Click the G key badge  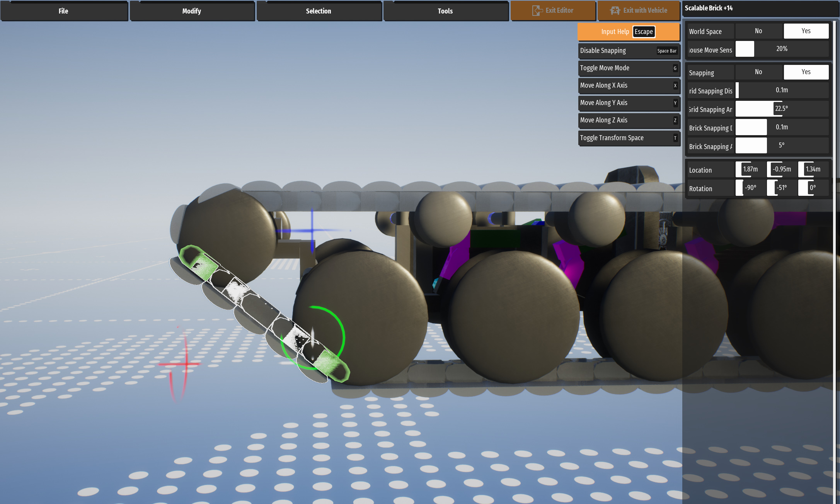[x=675, y=68]
